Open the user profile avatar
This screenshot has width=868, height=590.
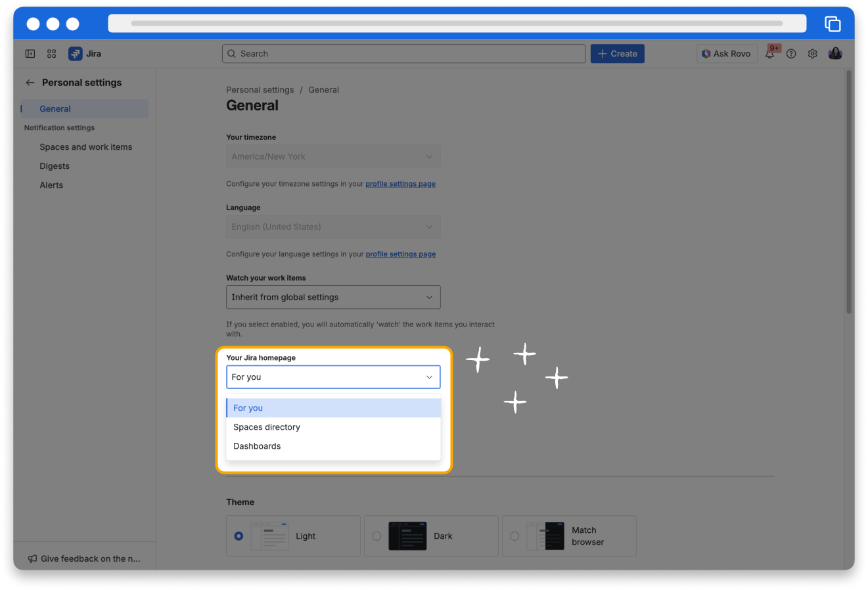[835, 54]
